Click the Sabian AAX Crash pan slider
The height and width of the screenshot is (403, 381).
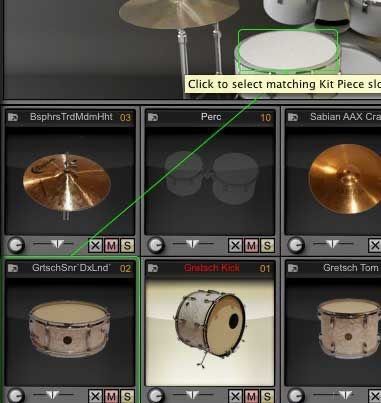point(333,244)
